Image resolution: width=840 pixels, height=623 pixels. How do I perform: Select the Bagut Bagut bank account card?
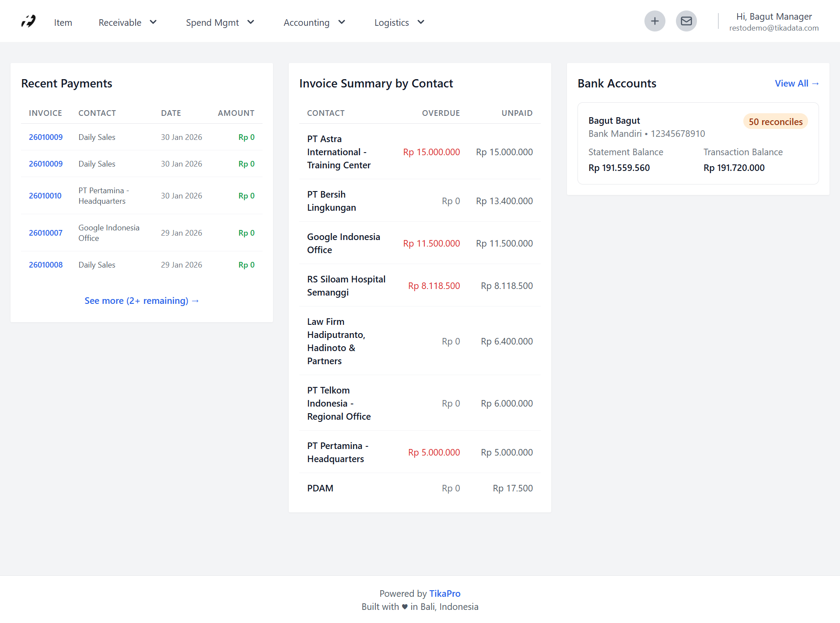click(x=697, y=143)
